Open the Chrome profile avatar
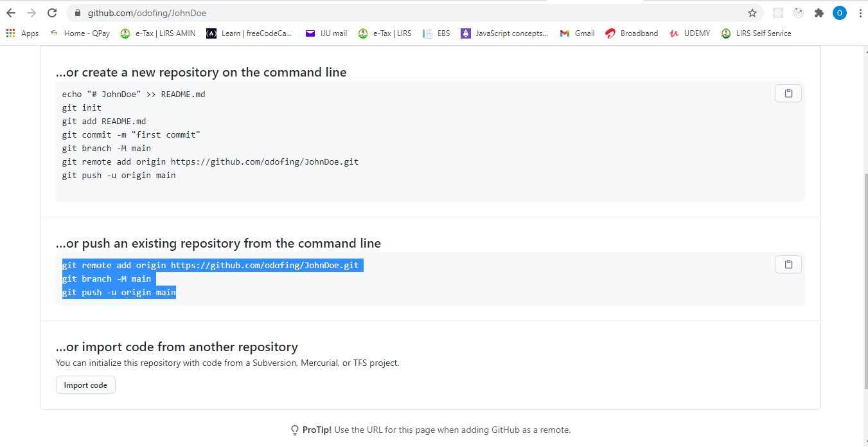The width and height of the screenshot is (868, 447). (x=840, y=13)
